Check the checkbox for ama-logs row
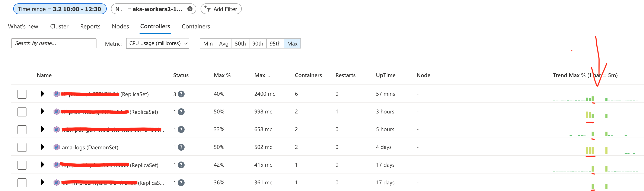644x191 pixels. coord(22,147)
